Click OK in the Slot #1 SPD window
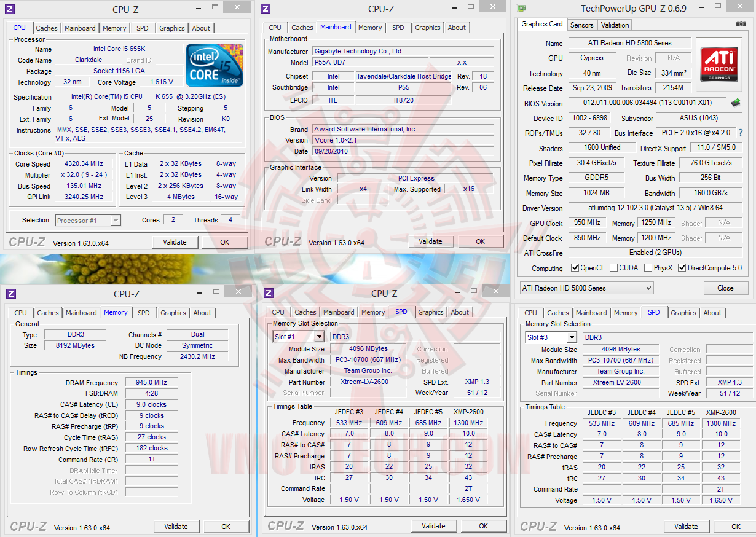Screen dimensions: 756x537 pyautogui.click(x=484, y=526)
